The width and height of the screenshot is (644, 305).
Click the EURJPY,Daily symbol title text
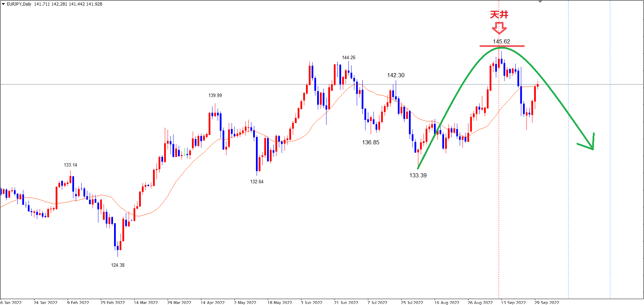[19, 4]
